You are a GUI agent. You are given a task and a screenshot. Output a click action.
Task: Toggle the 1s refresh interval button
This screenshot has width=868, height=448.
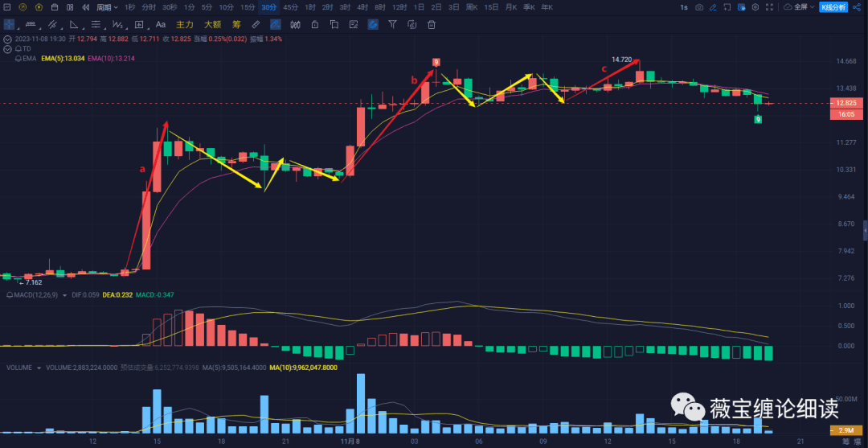pos(684,7)
